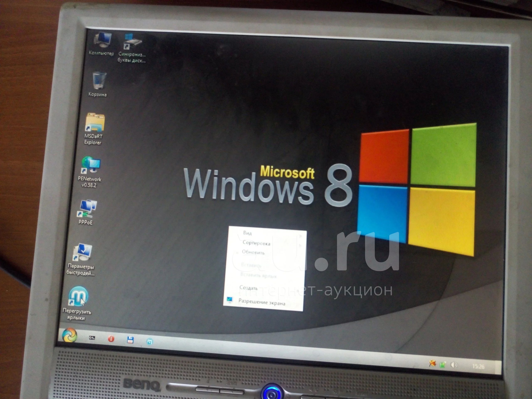Select the PPPoE connection shortcut
This screenshot has width=532, height=399.
87,212
